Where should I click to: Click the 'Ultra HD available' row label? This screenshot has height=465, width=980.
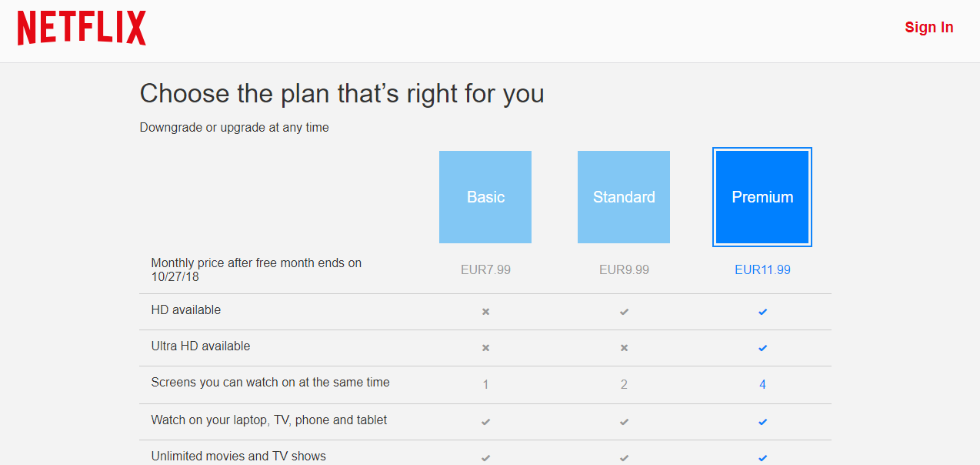point(201,346)
